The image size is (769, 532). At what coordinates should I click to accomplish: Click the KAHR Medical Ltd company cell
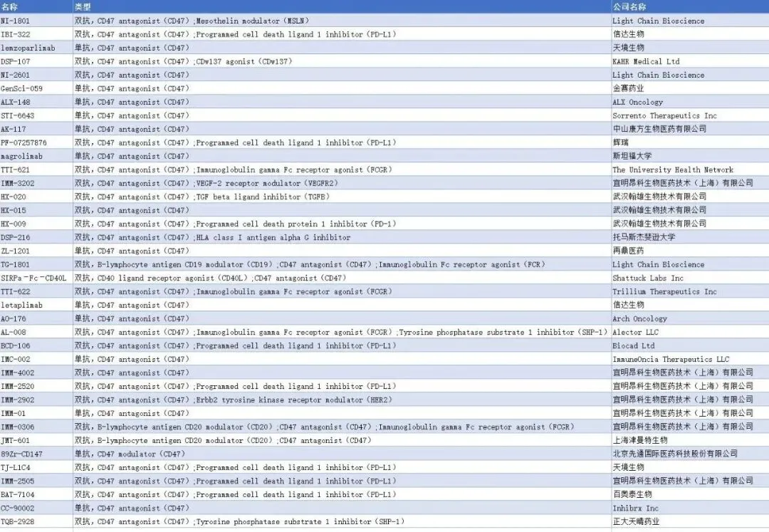click(690, 61)
